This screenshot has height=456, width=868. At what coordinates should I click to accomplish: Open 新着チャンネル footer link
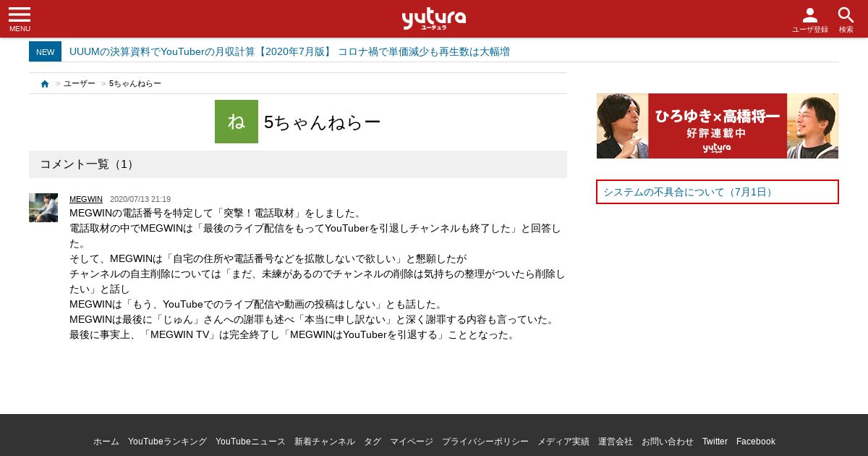[325, 442]
